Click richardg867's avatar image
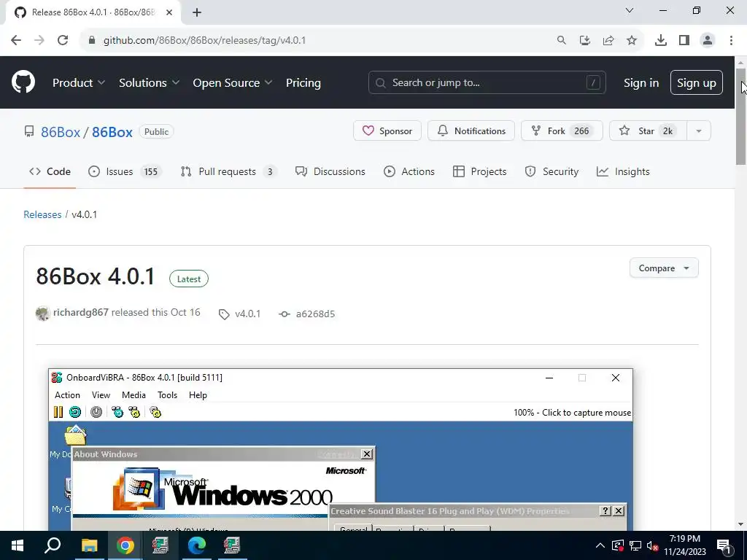747x560 pixels. [x=43, y=314]
